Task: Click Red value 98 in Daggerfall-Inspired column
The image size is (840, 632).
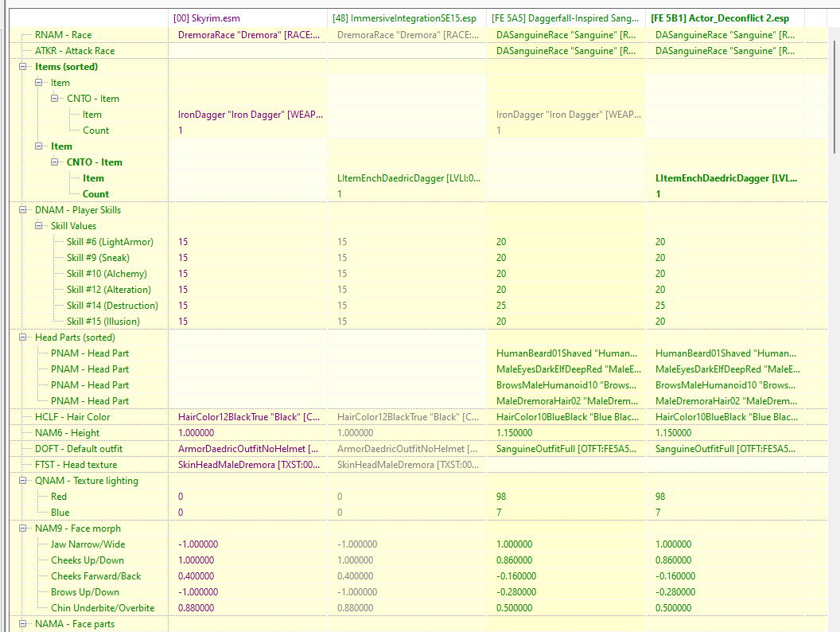Action: 566,497
